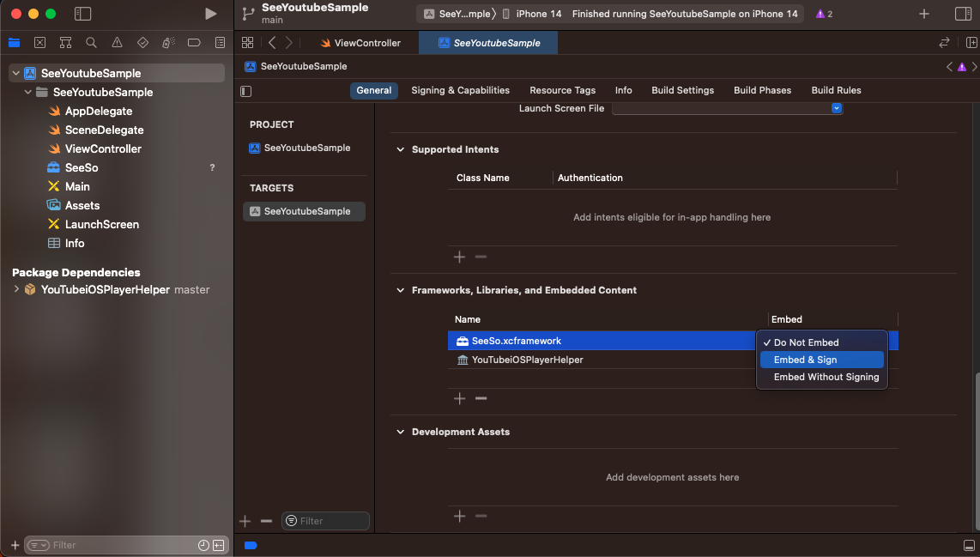Open the source control navigator
The width and height of the screenshot is (980, 557).
[40, 43]
